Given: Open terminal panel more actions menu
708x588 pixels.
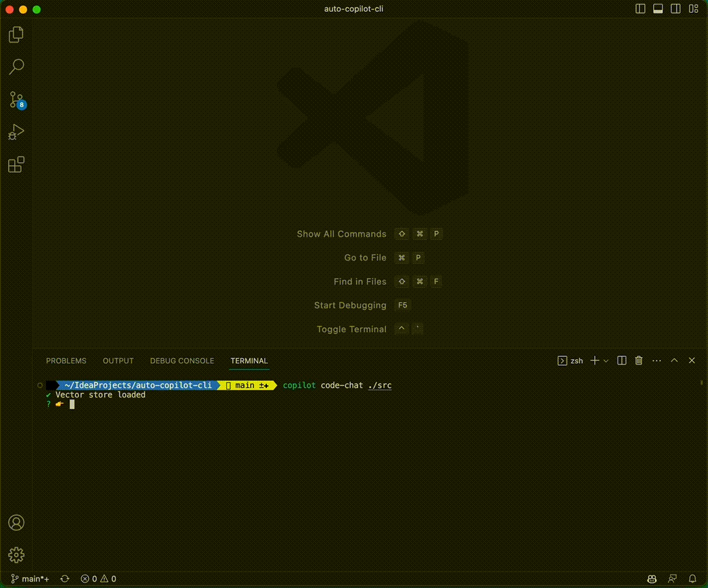Looking at the screenshot, I should click(x=657, y=360).
